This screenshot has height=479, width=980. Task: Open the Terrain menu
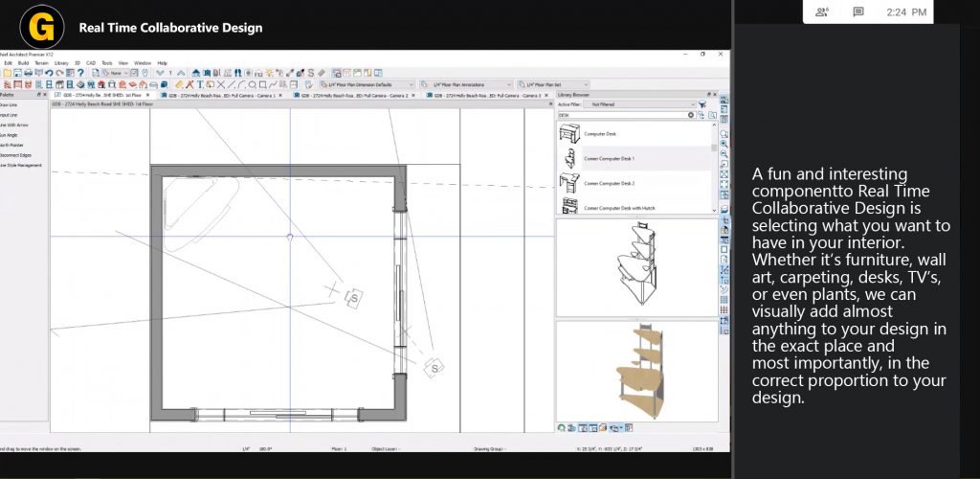point(41,63)
